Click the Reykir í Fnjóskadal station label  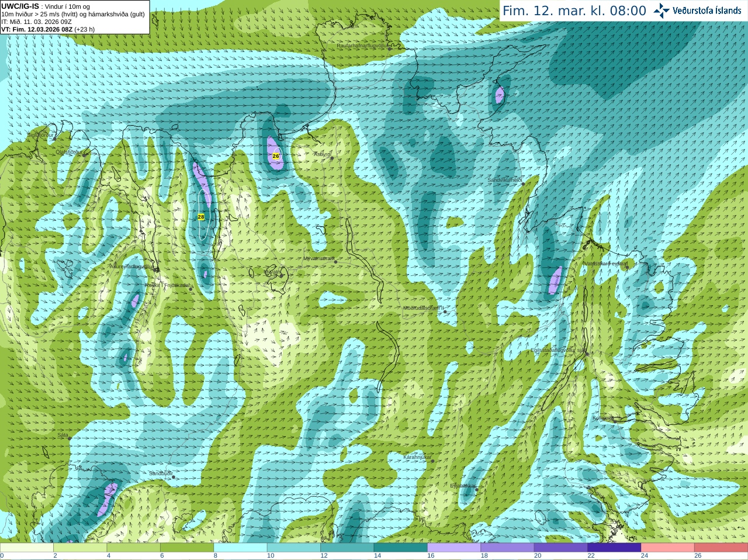(167, 285)
